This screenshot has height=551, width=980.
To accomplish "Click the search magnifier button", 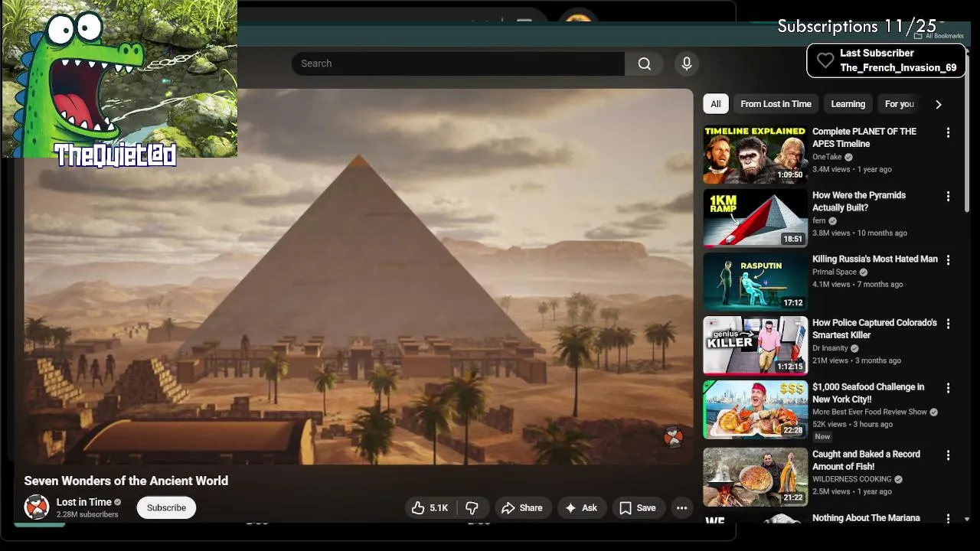I will pyautogui.click(x=645, y=64).
